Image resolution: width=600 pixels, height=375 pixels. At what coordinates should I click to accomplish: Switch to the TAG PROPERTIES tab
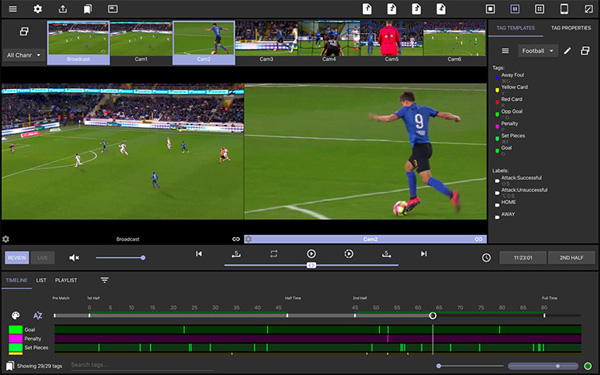pyautogui.click(x=571, y=28)
